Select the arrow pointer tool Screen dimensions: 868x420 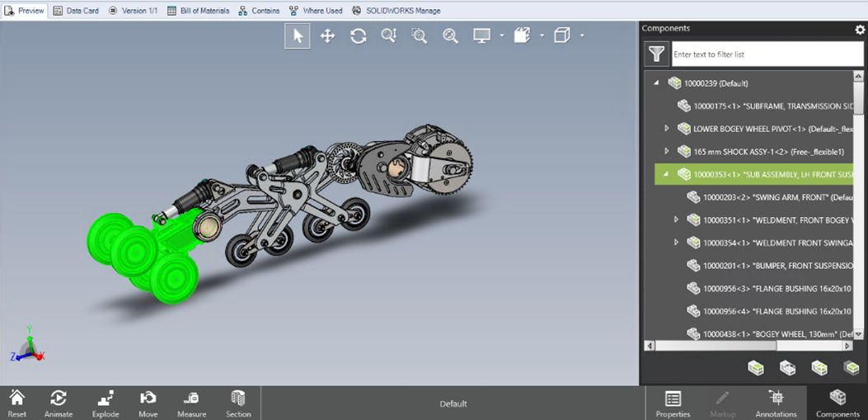point(298,36)
